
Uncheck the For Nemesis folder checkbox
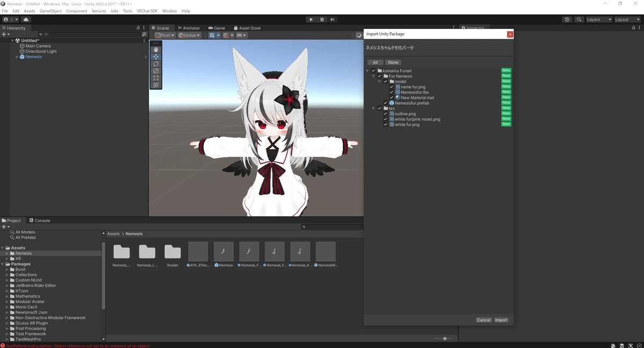379,76
